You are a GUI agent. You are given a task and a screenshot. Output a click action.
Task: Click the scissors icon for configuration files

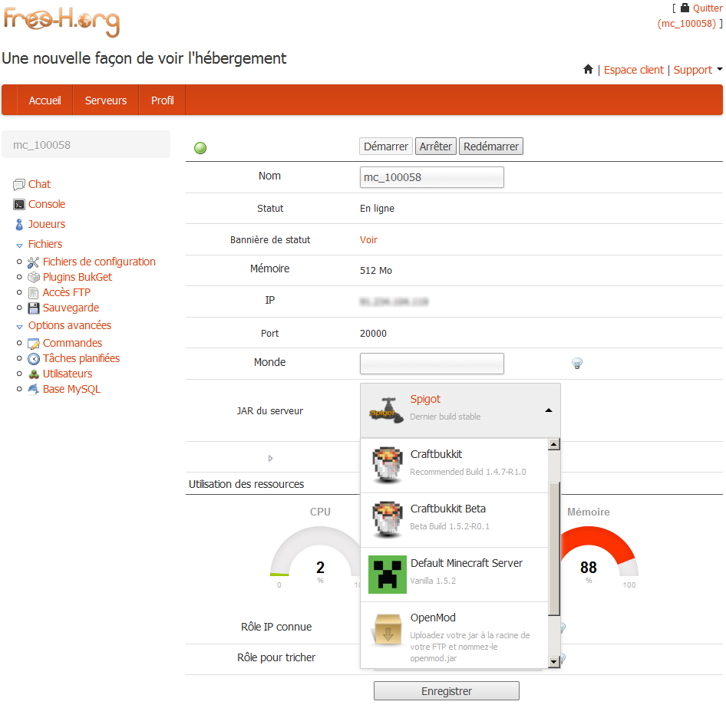pyautogui.click(x=33, y=262)
